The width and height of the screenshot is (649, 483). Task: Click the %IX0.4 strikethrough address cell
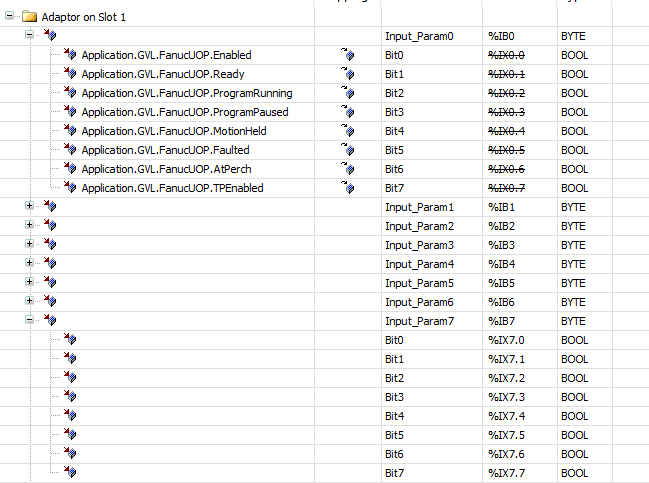506,131
